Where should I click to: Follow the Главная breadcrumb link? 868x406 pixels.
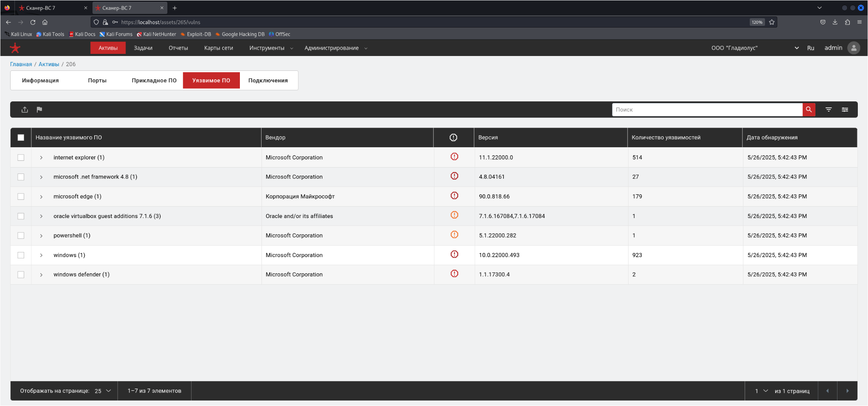tap(21, 64)
